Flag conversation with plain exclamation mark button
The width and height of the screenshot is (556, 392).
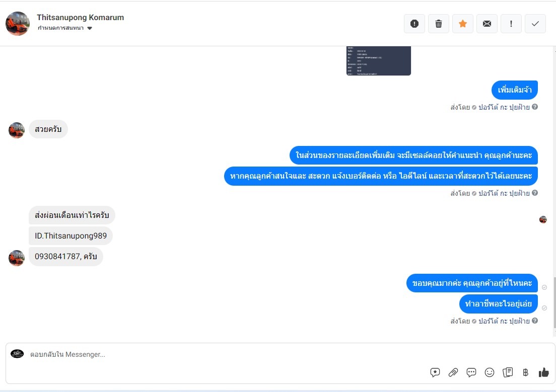point(511,24)
